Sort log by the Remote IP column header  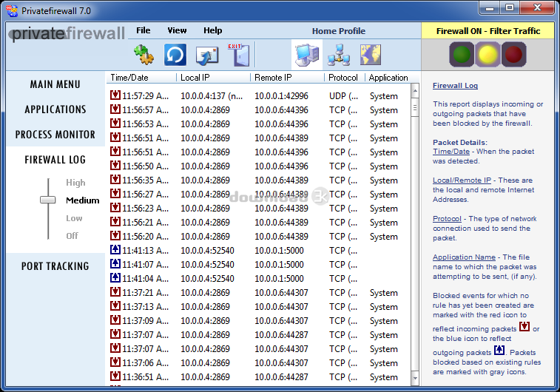273,78
